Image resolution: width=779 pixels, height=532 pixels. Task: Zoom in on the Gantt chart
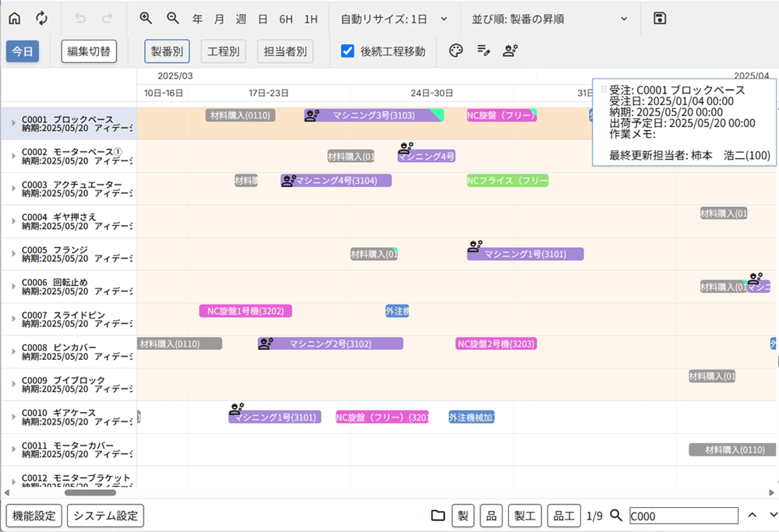146,18
